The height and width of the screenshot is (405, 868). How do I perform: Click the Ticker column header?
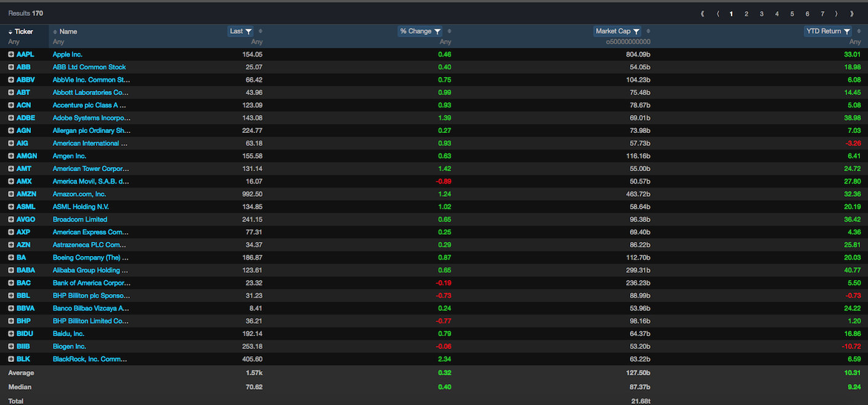(24, 31)
